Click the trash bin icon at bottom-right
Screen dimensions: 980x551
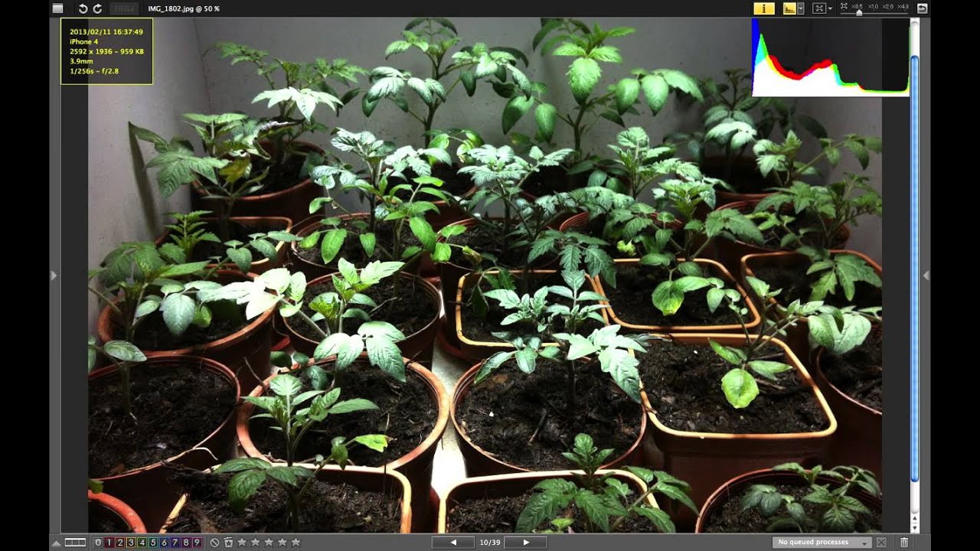point(904,543)
